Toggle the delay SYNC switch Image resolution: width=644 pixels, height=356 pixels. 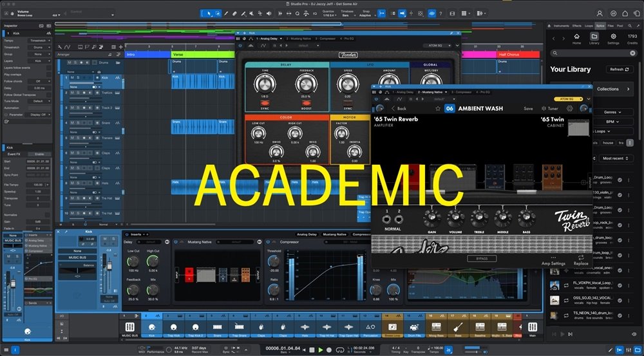click(264, 102)
